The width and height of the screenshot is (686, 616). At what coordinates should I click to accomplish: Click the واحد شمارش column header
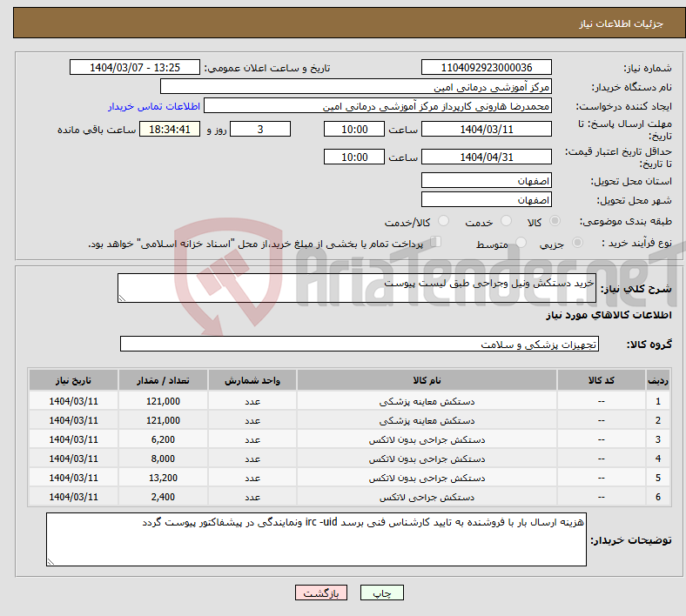click(x=252, y=380)
